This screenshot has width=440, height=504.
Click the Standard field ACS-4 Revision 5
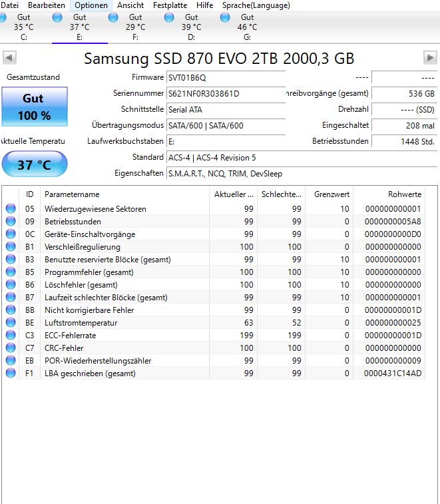[x=302, y=158]
